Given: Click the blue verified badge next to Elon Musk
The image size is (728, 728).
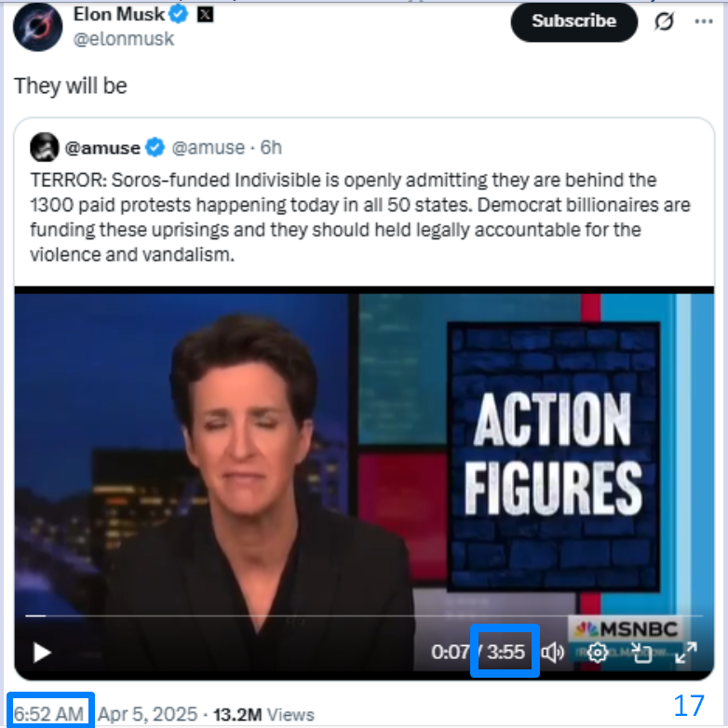Looking at the screenshot, I should coord(179,14).
